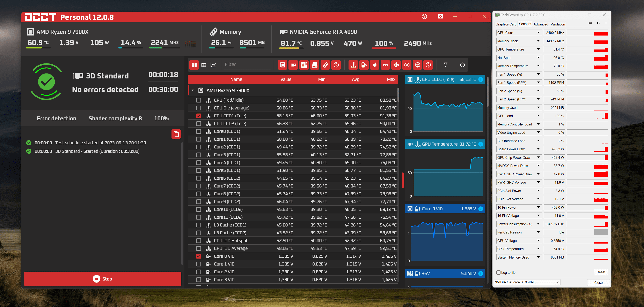Toggle the storage drive sensor filter icon
Image resolution: width=644 pixels, height=307 pixels.
315,65
